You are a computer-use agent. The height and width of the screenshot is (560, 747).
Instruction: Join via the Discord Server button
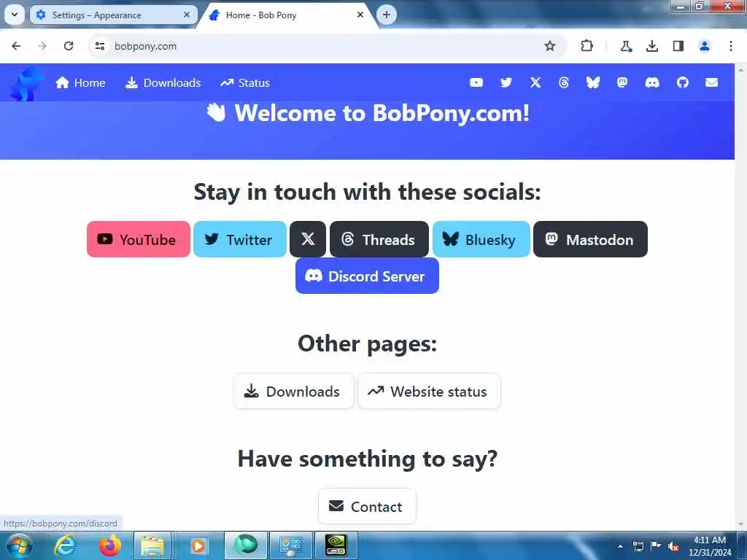pos(368,276)
